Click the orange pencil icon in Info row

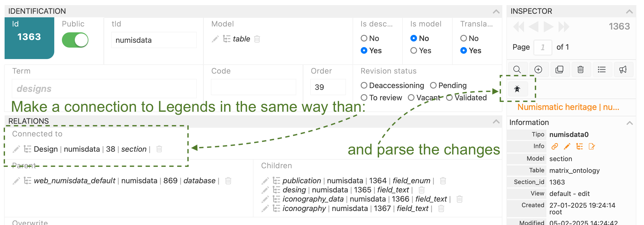tap(567, 146)
